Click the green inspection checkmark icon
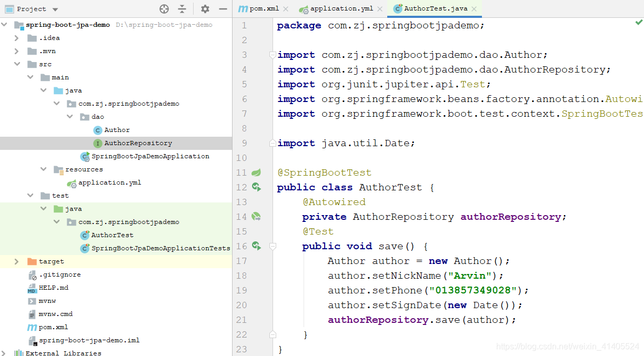 639,22
